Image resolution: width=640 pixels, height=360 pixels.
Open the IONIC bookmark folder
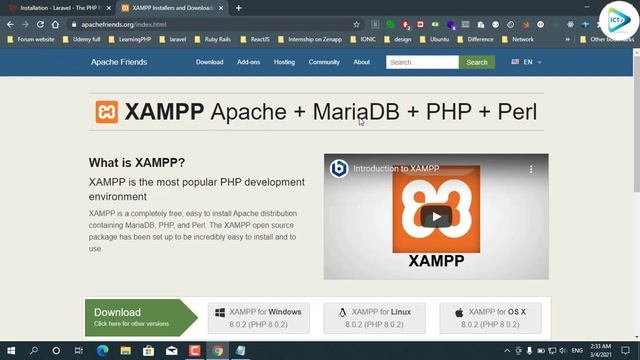[363, 39]
